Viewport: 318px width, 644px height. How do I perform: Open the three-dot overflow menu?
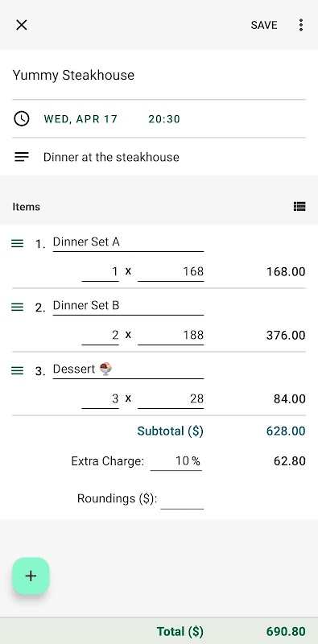click(301, 25)
